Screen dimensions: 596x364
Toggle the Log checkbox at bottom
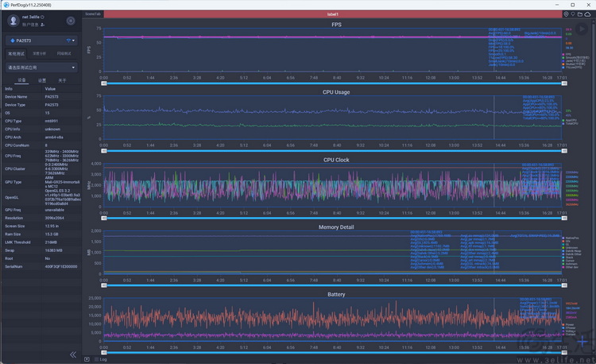(x=96, y=359)
